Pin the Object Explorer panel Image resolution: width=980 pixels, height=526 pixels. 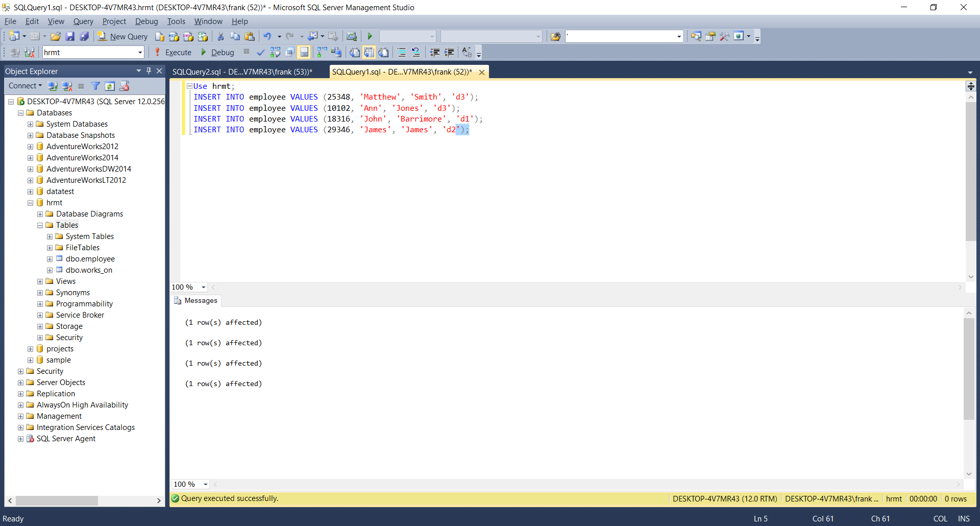coord(149,70)
